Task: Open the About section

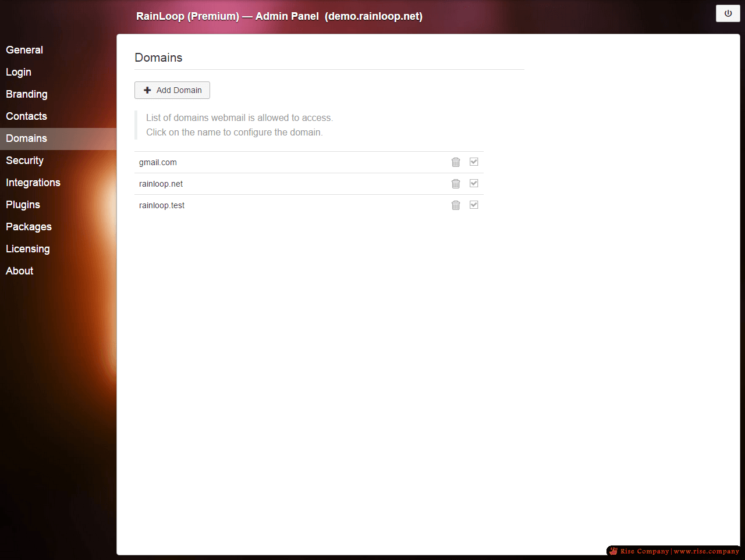Action: click(x=58, y=271)
